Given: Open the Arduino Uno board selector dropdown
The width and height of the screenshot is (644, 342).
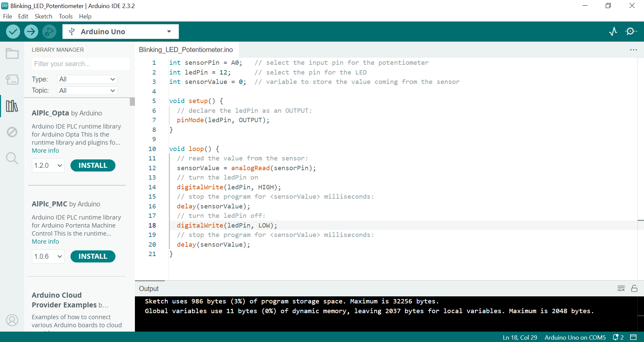Looking at the screenshot, I should (120, 32).
